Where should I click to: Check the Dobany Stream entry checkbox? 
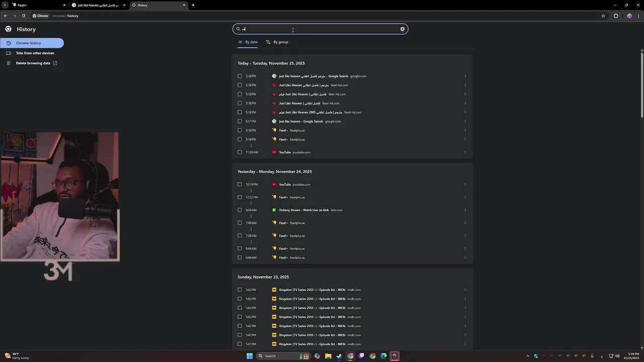coord(239,210)
